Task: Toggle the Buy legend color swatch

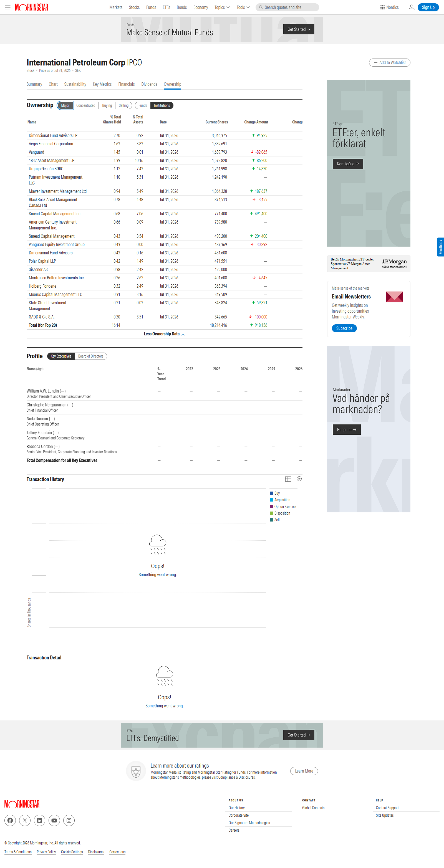Action: (271, 493)
